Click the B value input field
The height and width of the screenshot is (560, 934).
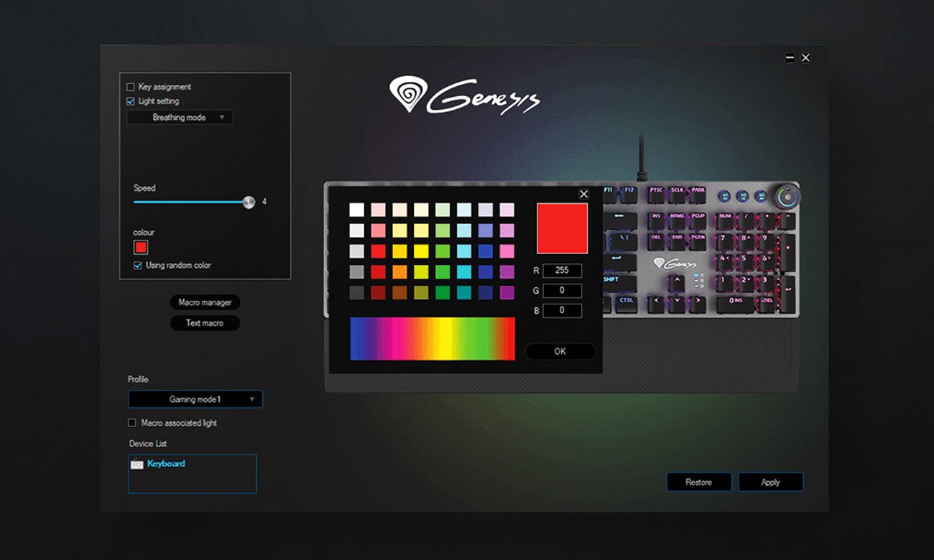point(563,311)
